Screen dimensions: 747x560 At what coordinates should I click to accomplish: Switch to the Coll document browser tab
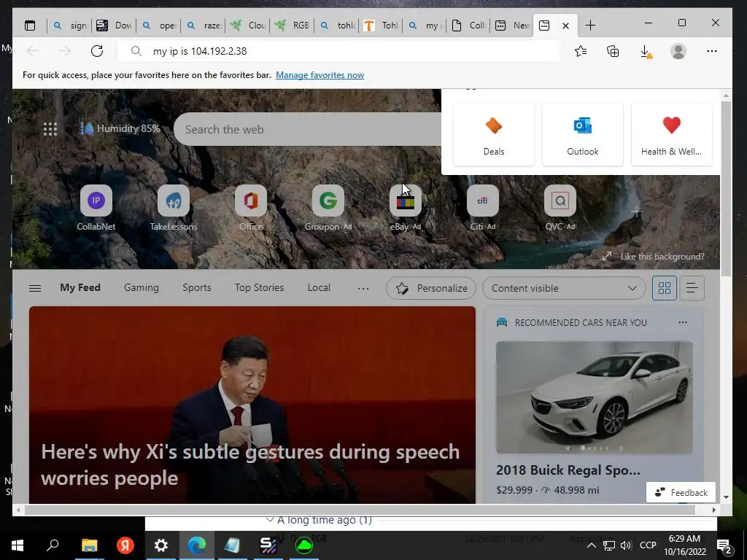coord(469,26)
